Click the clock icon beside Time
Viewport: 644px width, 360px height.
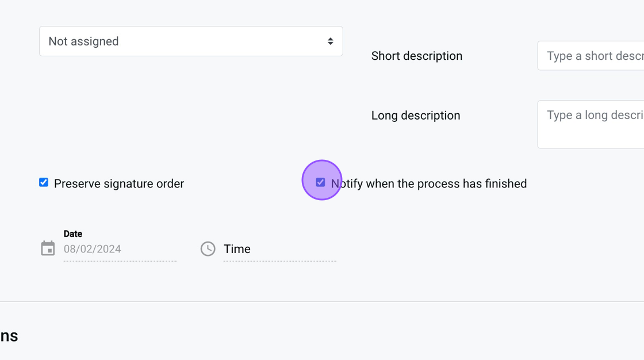point(208,248)
